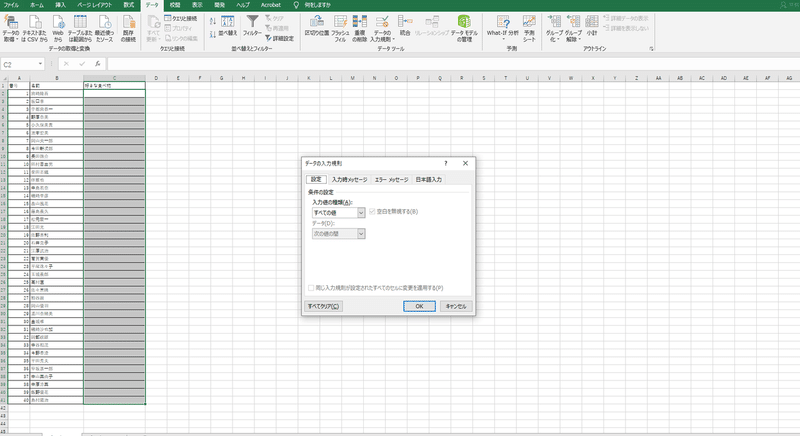The width and height of the screenshot is (800, 436).
Task: Click the Webから import icon
Action: tap(58, 29)
